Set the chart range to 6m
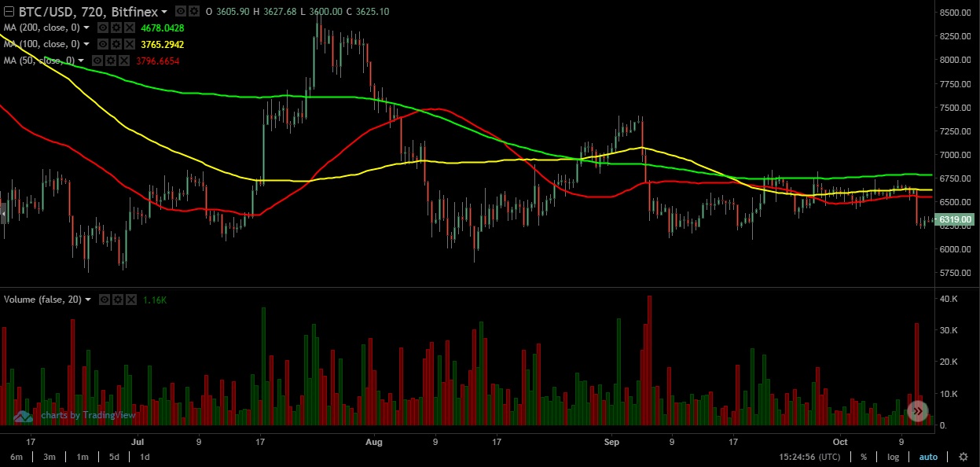This screenshot has height=467, width=980. [16, 457]
